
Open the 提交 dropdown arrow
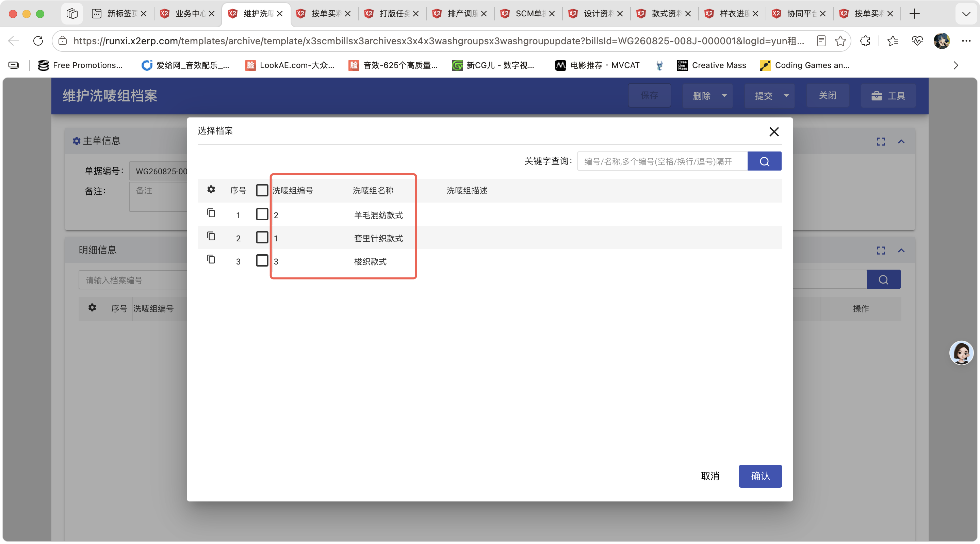786,96
